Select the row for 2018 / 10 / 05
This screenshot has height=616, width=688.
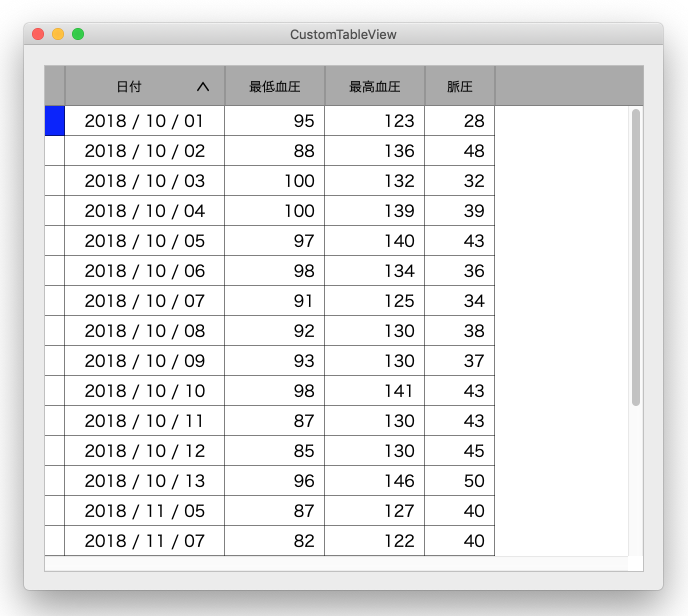pyautogui.click(x=145, y=241)
